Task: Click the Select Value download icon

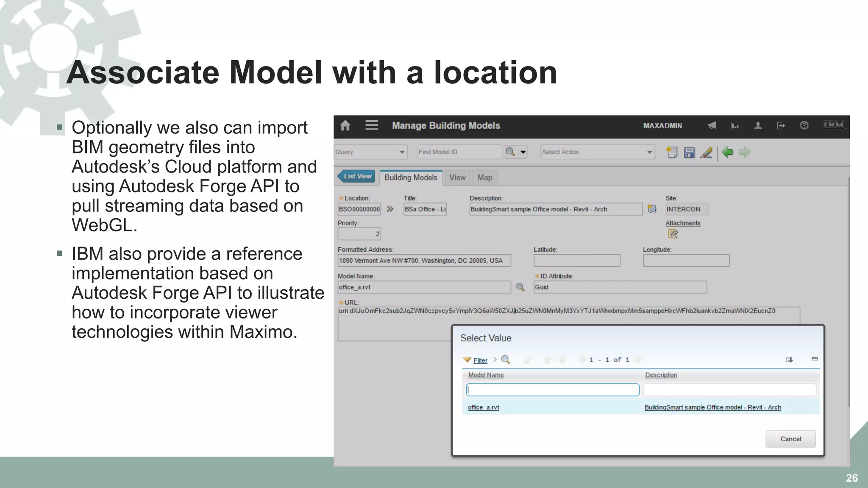Action: [x=789, y=360]
